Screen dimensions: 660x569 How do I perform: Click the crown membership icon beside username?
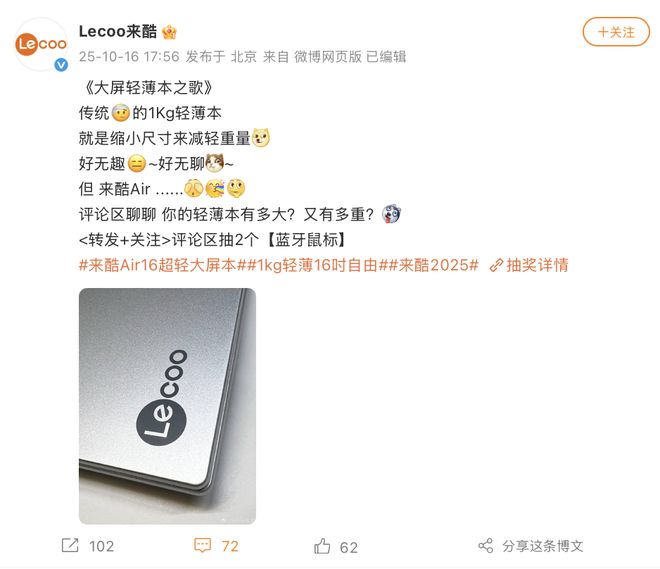169,32
